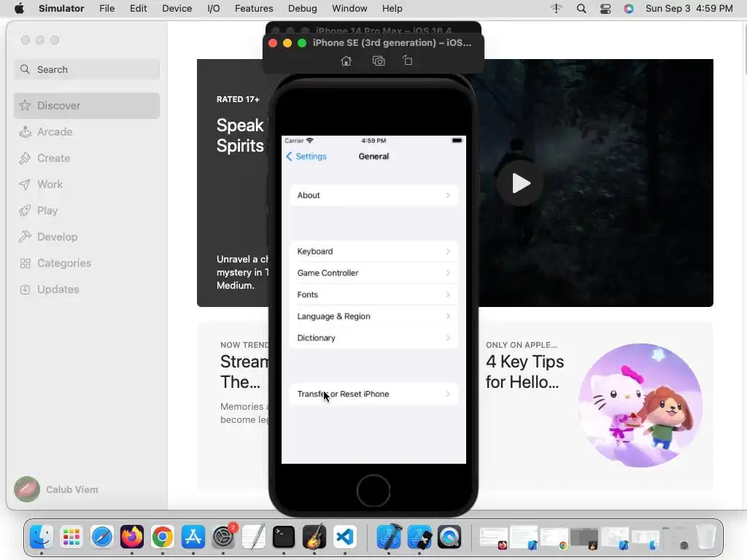Viewport: 747px width, 560px height.
Task: Open the I/O menu
Action: pos(214,8)
